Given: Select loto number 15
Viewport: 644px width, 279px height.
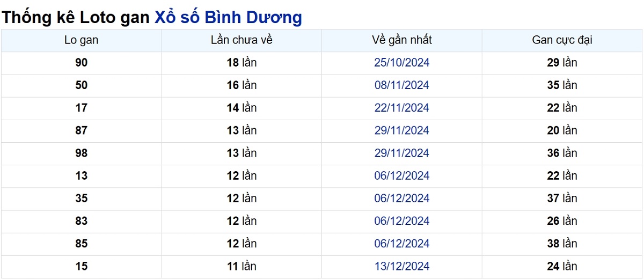Looking at the screenshot, I should [81, 266].
